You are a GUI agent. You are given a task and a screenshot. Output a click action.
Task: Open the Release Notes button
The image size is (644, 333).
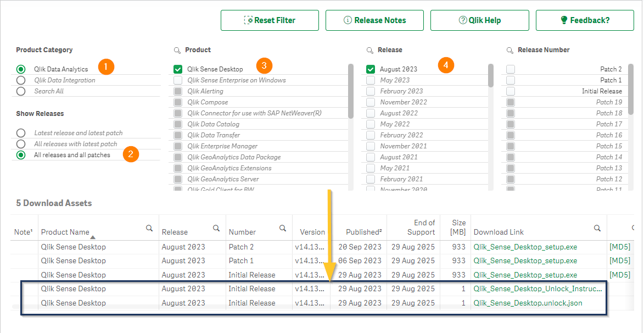coord(374,20)
